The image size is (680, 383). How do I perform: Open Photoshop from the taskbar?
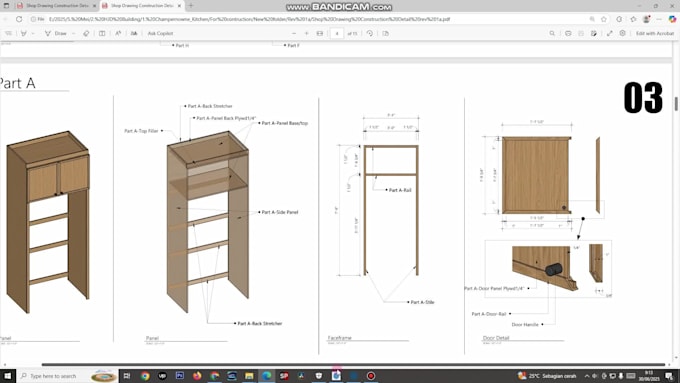point(180,376)
